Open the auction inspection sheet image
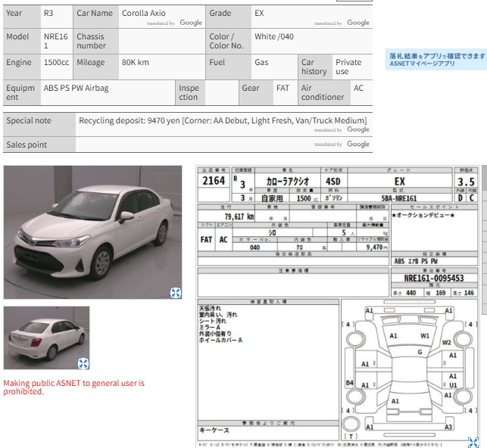487x448 pixels. pos(338,306)
